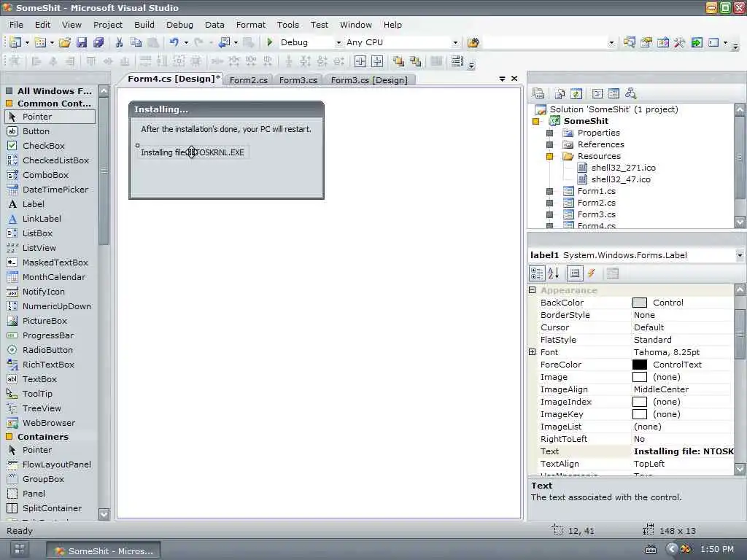Open SomeShit taskbar button
The height and width of the screenshot is (560, 747).
click(104, 551)
